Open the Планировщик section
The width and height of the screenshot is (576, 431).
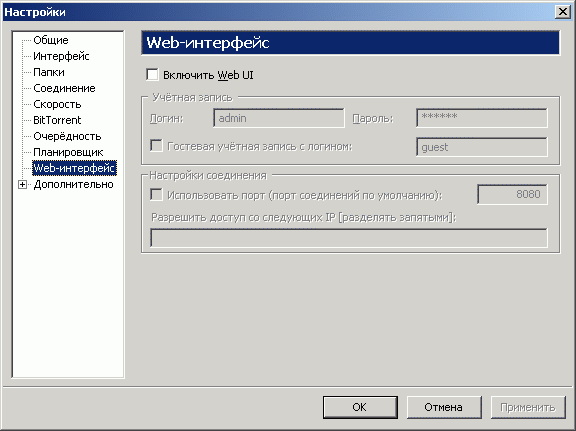coord(68,152)
